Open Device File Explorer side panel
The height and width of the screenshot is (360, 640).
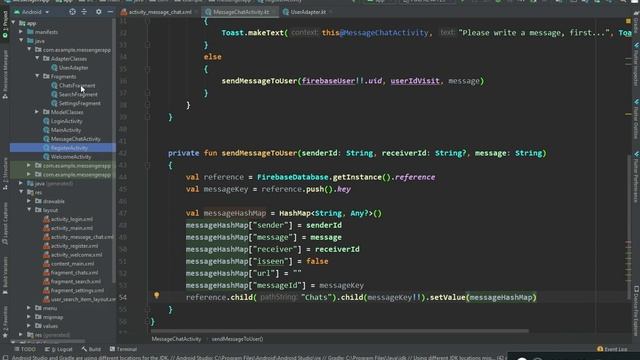pyautogui.click(x=636, y=310)
